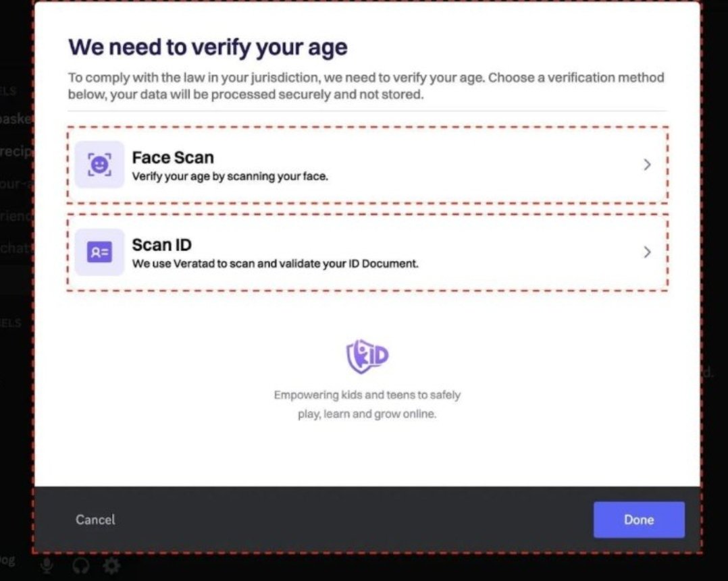Open User Settings with the gear icon
This screenshot has width=728, height=581.
111,567
